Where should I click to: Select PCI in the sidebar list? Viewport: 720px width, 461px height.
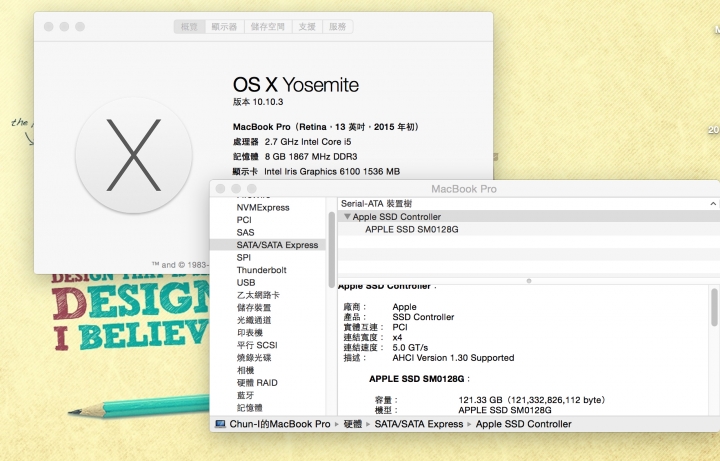point(244,220)
